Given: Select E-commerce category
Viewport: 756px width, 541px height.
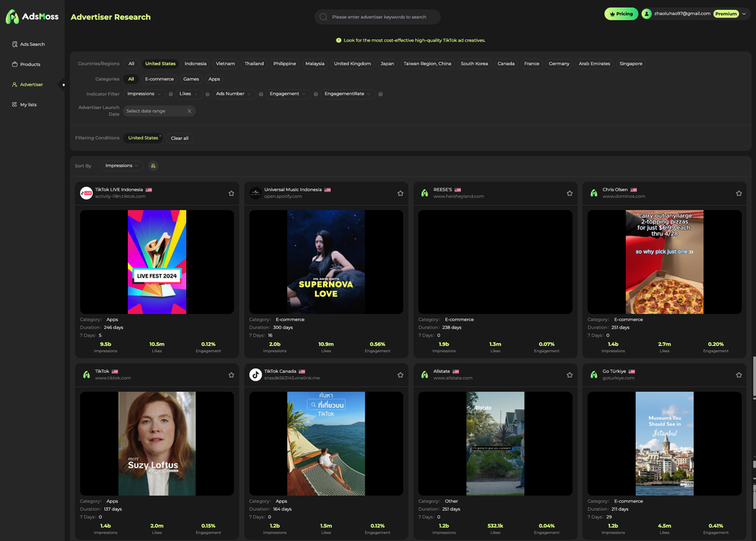Looking at the screenshot, I should (x=159, y=79).
